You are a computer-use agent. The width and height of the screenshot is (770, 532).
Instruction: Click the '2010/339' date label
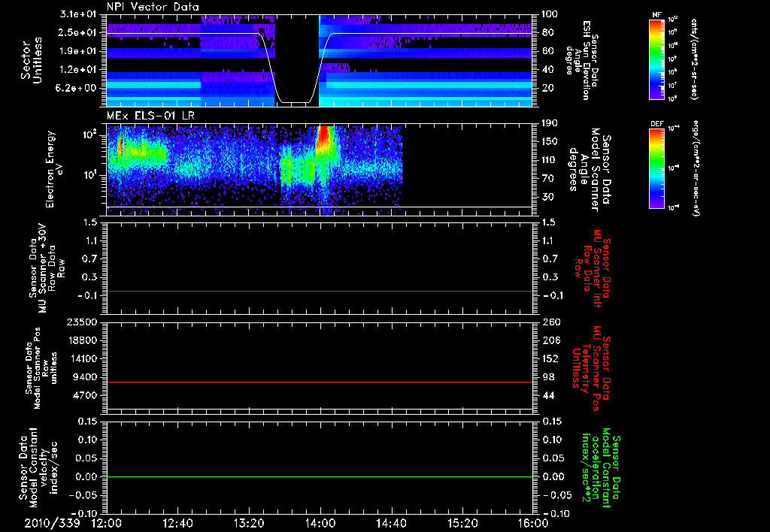click(x=52, y=523)
